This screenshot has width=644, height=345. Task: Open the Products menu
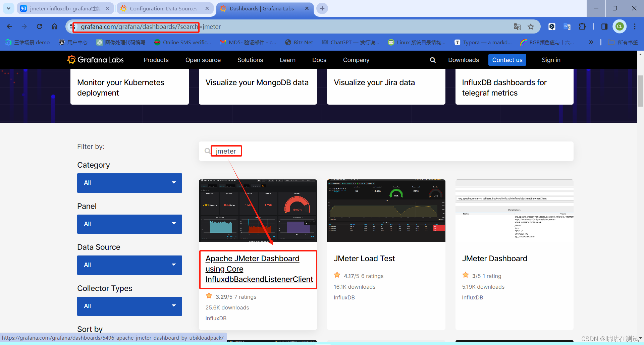pyautogui.click(x=156, y=60)
